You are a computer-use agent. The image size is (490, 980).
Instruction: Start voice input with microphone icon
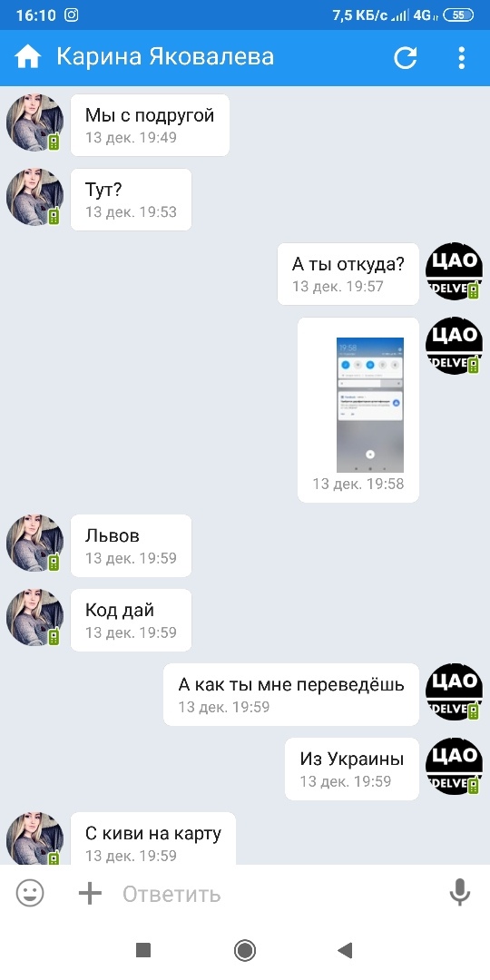coord(460,893)
